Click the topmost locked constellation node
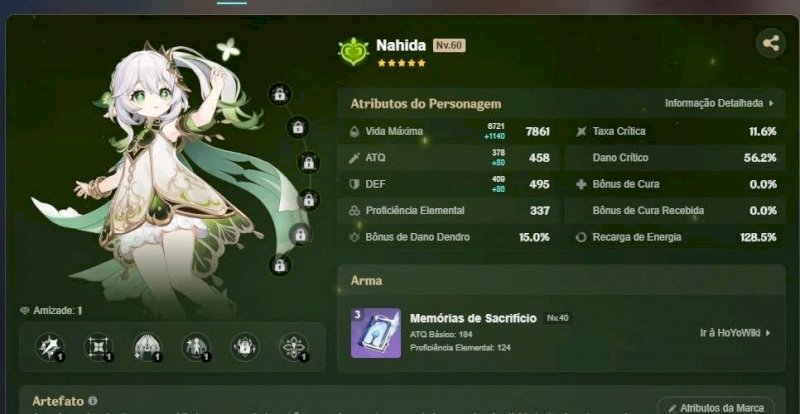 click(x=280, y=94)
